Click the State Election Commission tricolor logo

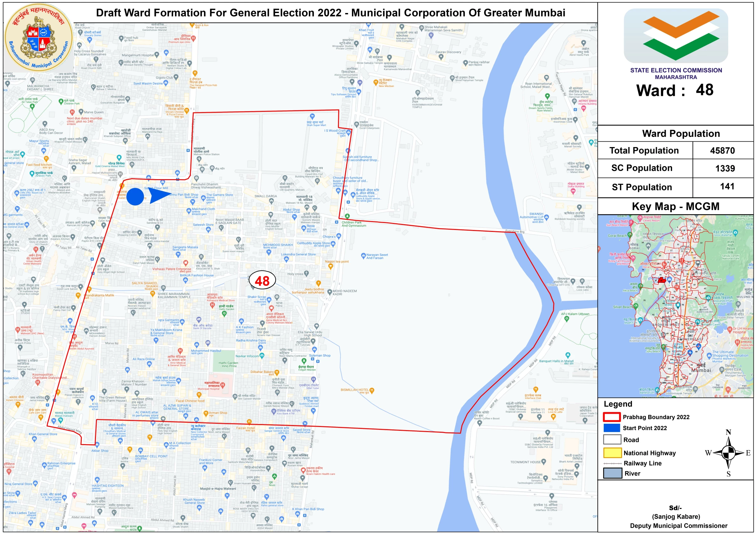tap(676, 36)
